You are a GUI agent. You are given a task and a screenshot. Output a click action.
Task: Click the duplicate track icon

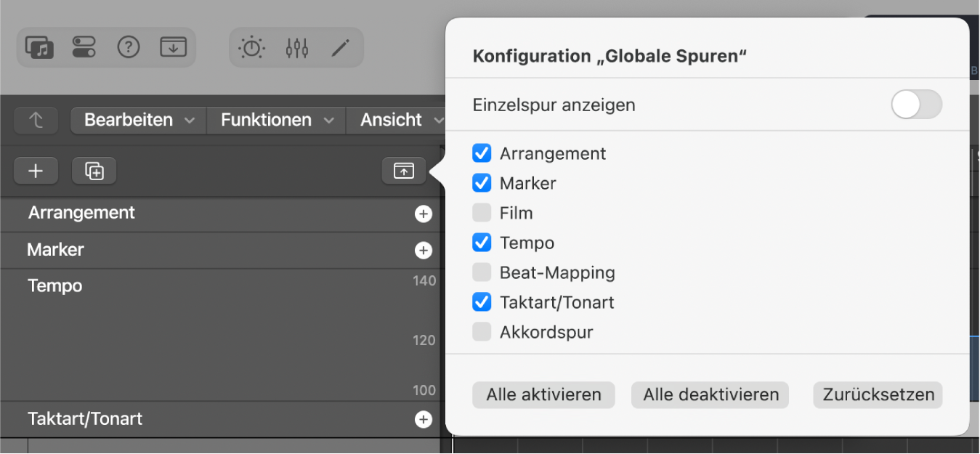tap(94, 171)
